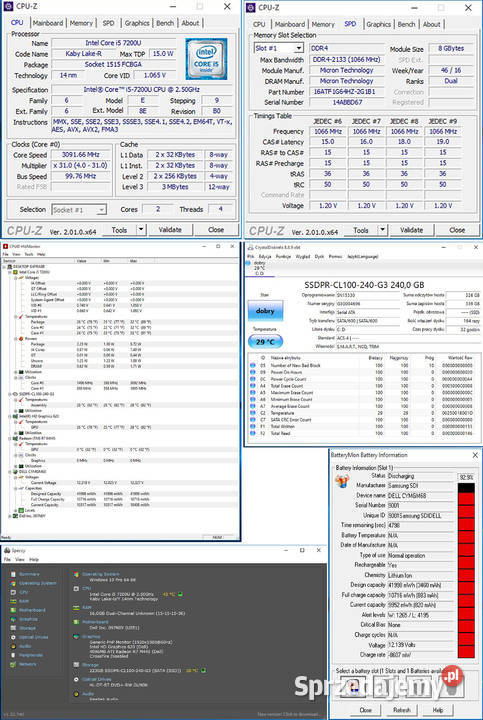The image size is (483, 720).
Task: Click the CPU-Z title icon in left window
Action: coord(8,6)
